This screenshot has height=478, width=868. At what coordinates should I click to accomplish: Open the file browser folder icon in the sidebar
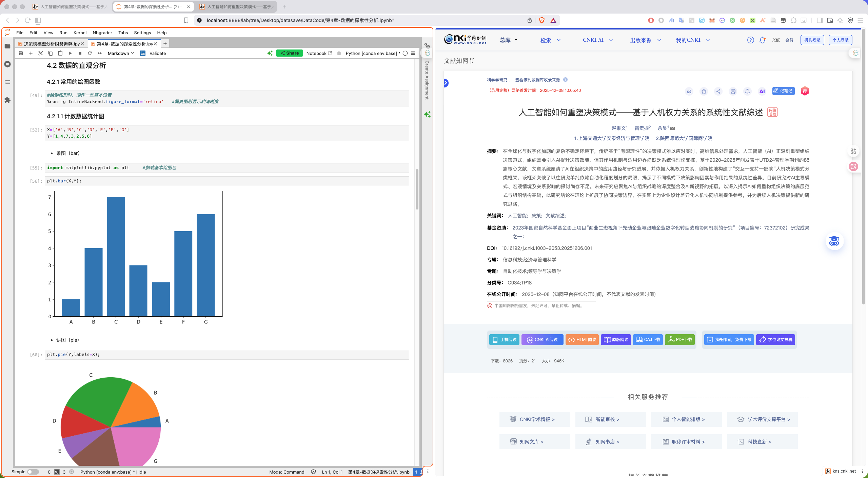(x=7, y=46)
